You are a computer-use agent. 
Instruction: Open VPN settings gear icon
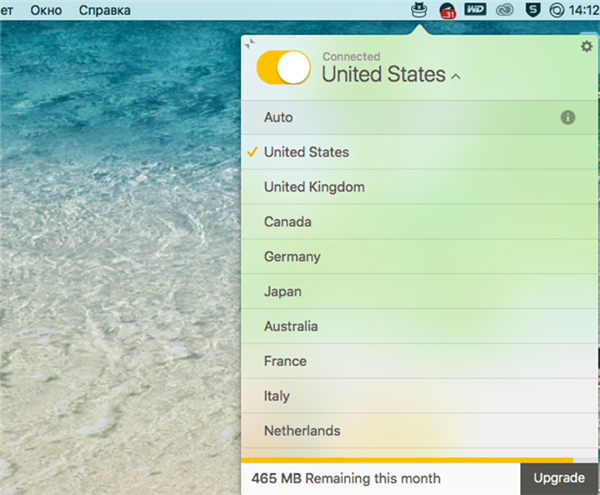click(587, 47)
